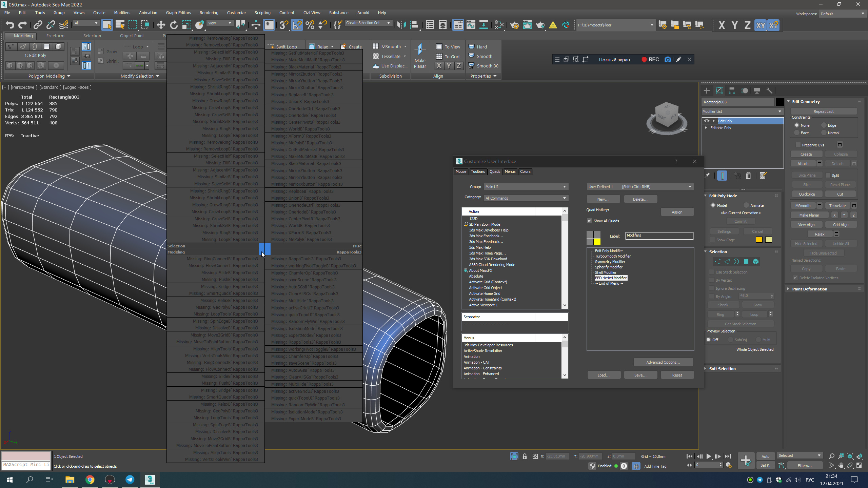The height and width of the screenshot is (488, 868).
Task: Select the Face constraint radio button
Action: click(x=797, y=133)
